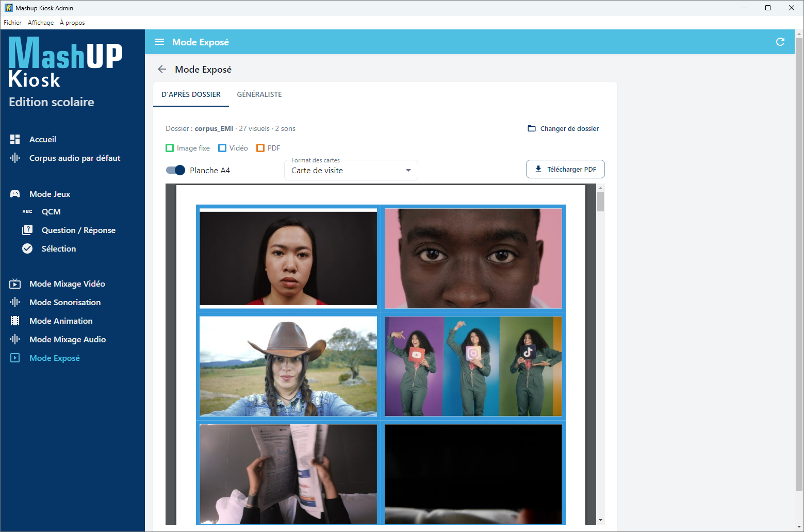
Task: Click the Sélection checkmark icon
Action: (x=27, y=248)
